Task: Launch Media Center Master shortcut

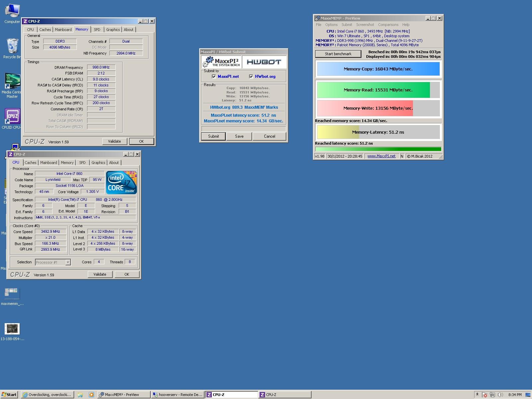Action: tap(12, 85)
